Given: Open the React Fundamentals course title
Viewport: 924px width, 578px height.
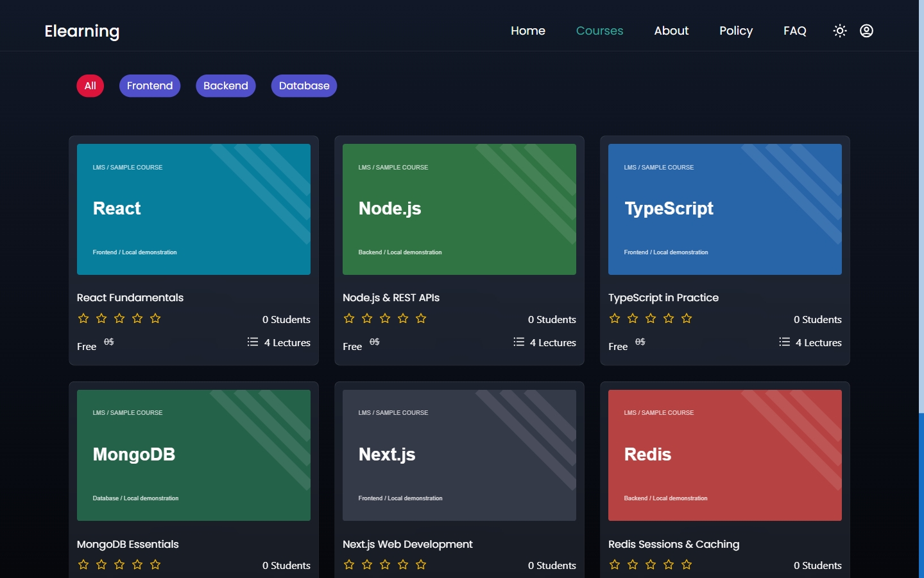Looking at the screenshot, I should [x=130, y=297].
